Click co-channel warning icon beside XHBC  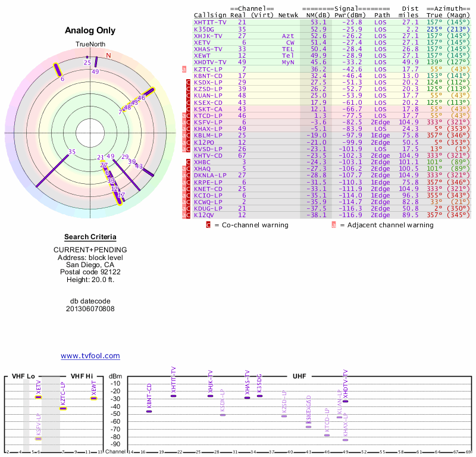pyautogui.click(x=189, y=162)
